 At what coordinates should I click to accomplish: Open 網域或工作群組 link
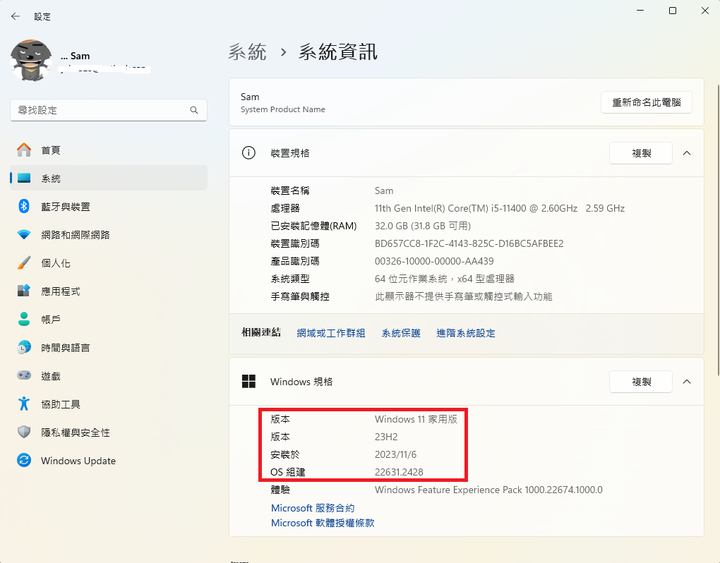coord(331,333)
